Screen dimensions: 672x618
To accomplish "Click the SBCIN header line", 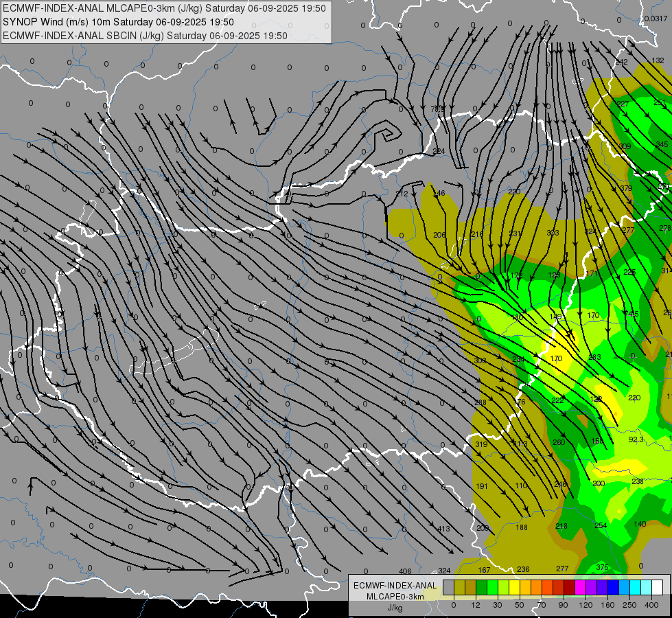I will tap(145, 36).
